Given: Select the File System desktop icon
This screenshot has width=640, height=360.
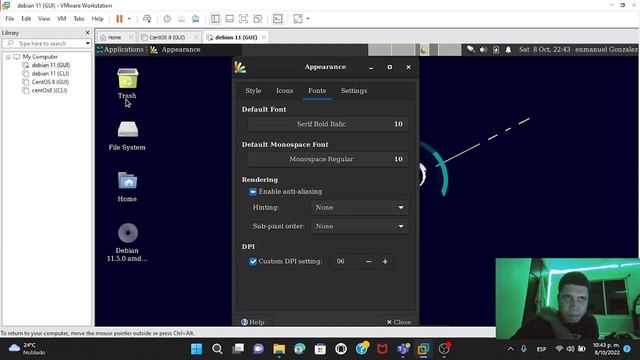Looking at the screenshot, I should 127,136.
